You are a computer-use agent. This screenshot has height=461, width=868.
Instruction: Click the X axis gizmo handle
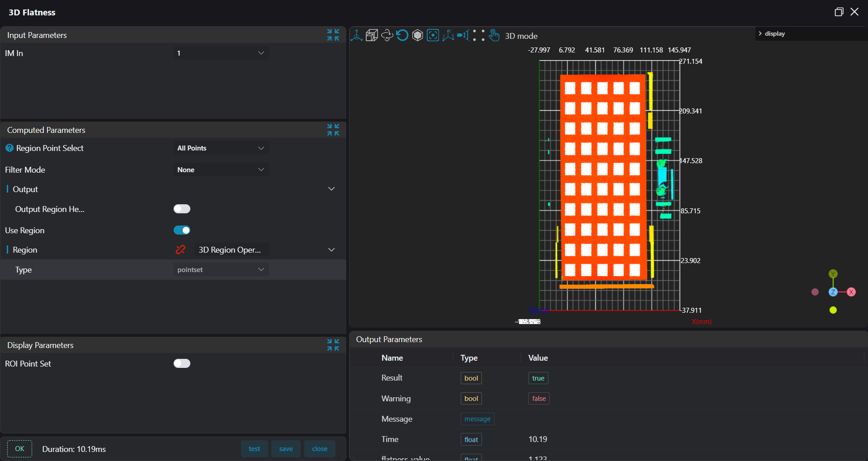pyautogui.click(x=851, y=292)
